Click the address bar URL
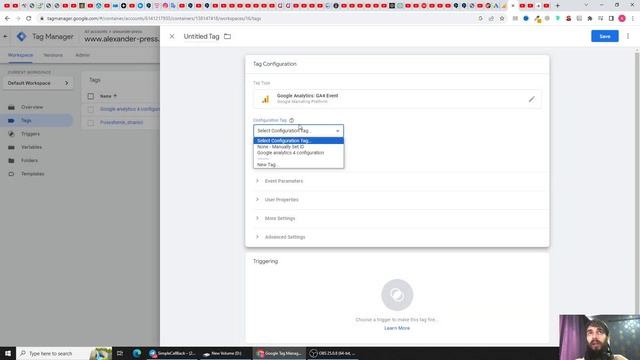This screenshot has width=640, height=360. point(154,18)
